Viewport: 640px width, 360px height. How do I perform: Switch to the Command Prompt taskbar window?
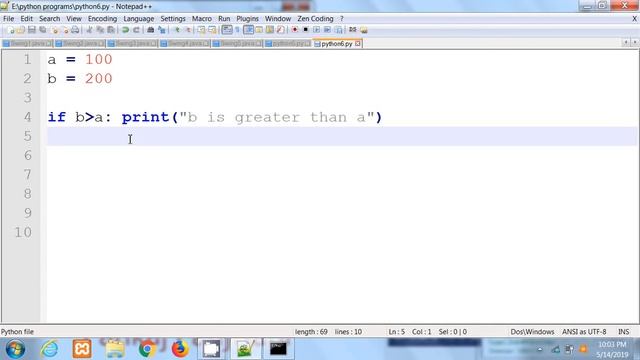coord(278,349)
